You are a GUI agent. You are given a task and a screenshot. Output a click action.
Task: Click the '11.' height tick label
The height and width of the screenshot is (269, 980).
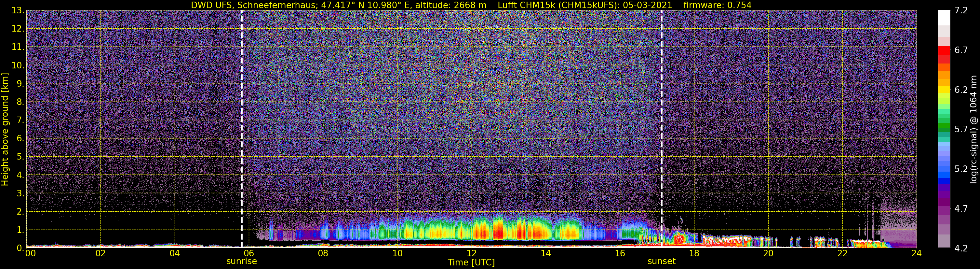(18, 47)
